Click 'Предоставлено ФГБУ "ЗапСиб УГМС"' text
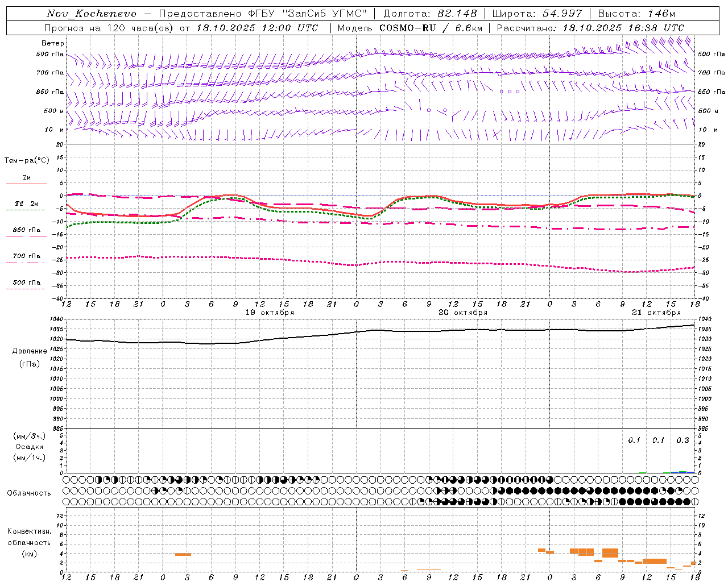The width and height of the screenshot is (728, 582). click(x=263, y=14)
